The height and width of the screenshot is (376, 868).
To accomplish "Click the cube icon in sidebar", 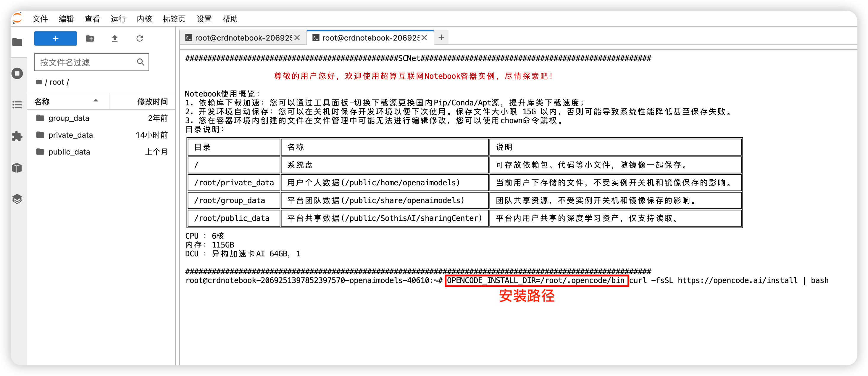I will point(17,168).
